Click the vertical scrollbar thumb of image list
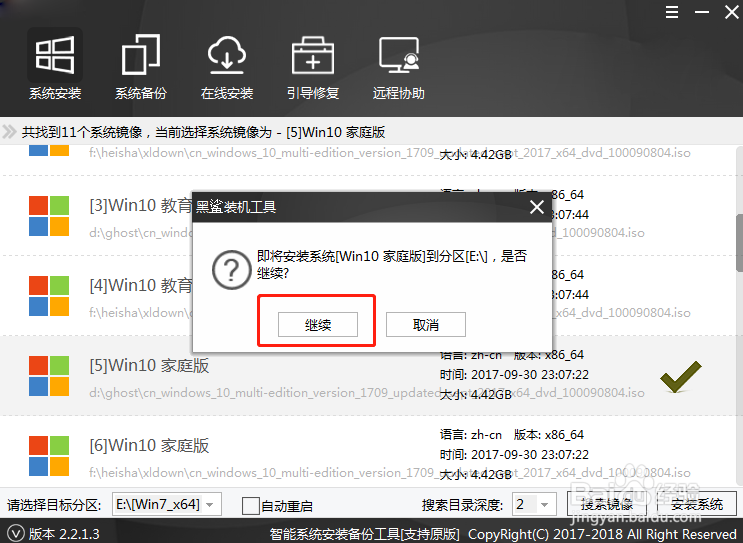 [739, 242]
